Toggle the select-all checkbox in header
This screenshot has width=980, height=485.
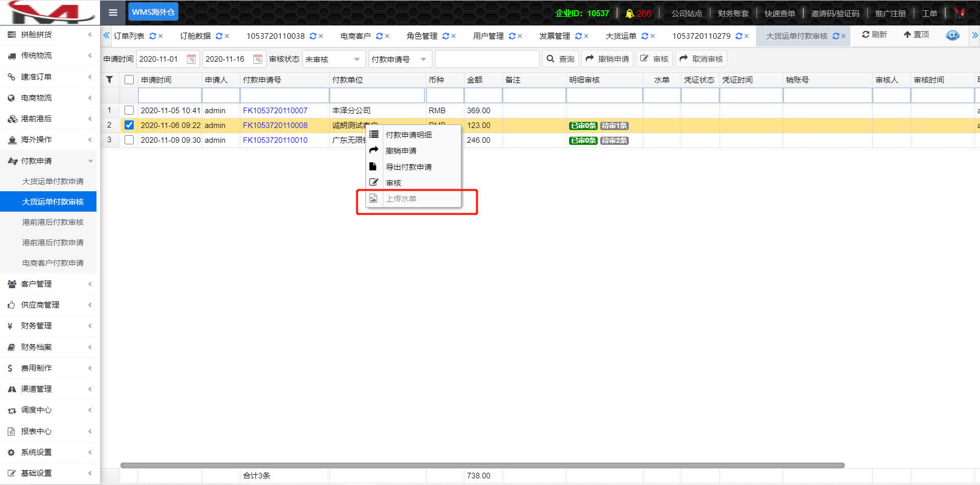[x=129, y=80]
